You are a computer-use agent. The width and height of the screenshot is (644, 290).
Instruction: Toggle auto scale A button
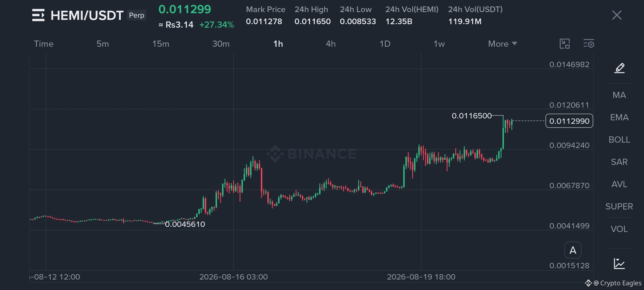pyautogui.click(x=573, y=250)
